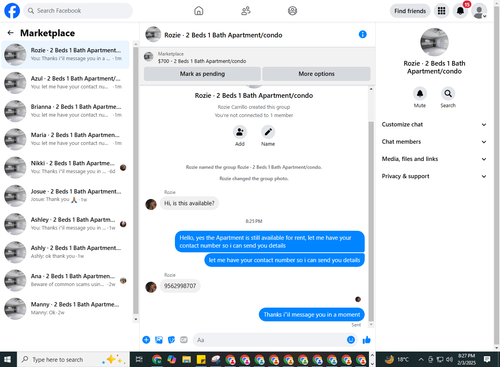The image size is (500, 367).
Task: Open File Explorer from the taskbar
Action: (x=186, y=359)
